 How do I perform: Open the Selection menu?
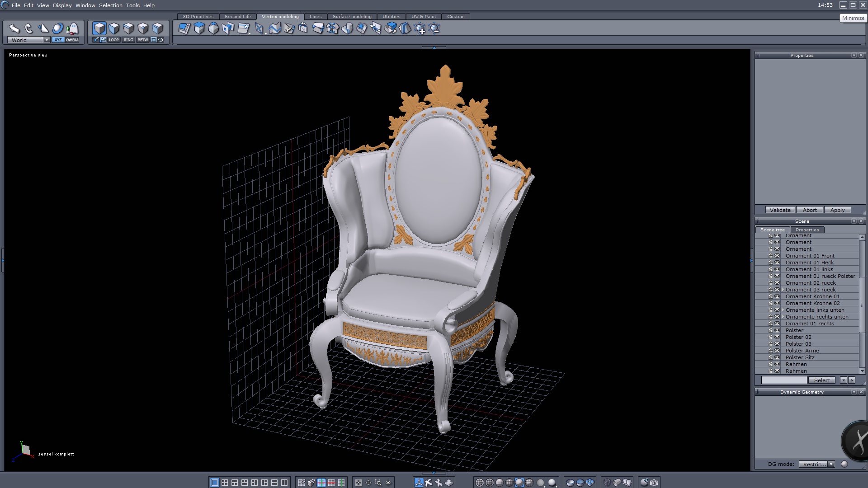click(x=110, y=5)
